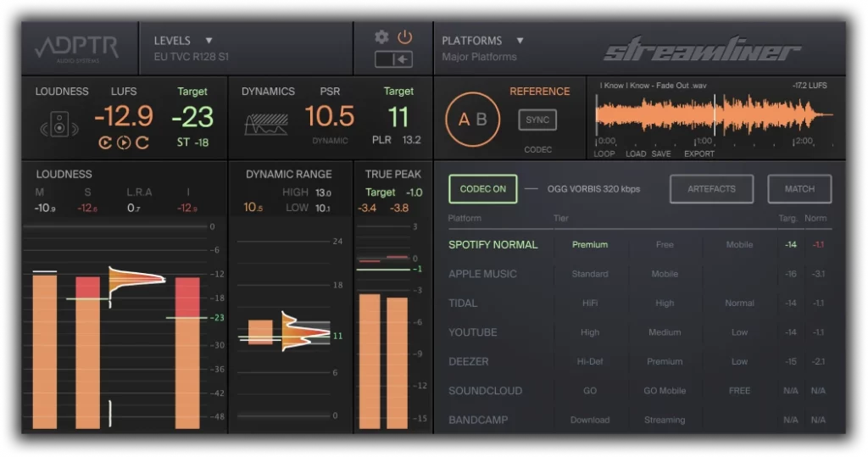Choose SoundCloud GO Mobile tier
The image size is (868, 457).
pyautogui.click(x=665, y=391)
